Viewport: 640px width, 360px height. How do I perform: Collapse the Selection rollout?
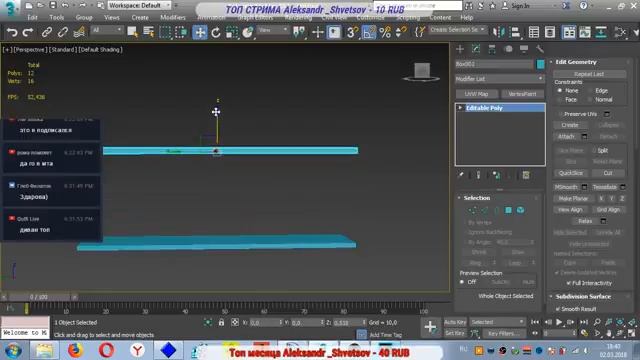point(459,198)
